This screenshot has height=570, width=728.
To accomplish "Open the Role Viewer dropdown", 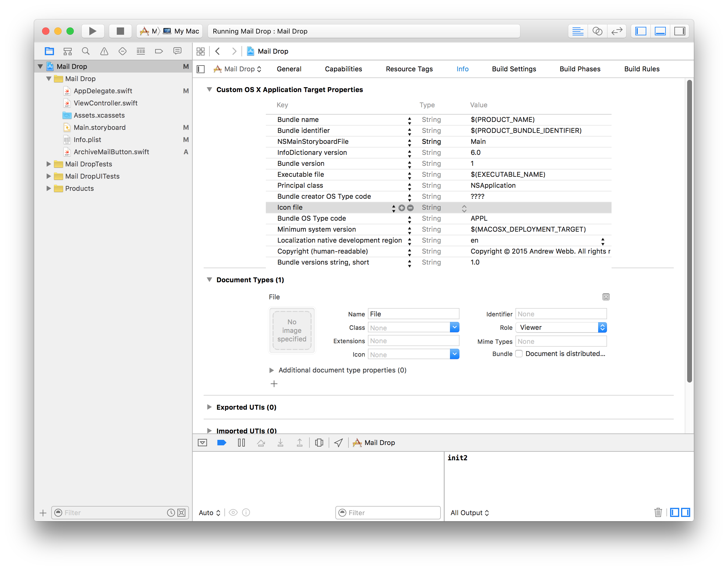I will click(x=561, y=327).
